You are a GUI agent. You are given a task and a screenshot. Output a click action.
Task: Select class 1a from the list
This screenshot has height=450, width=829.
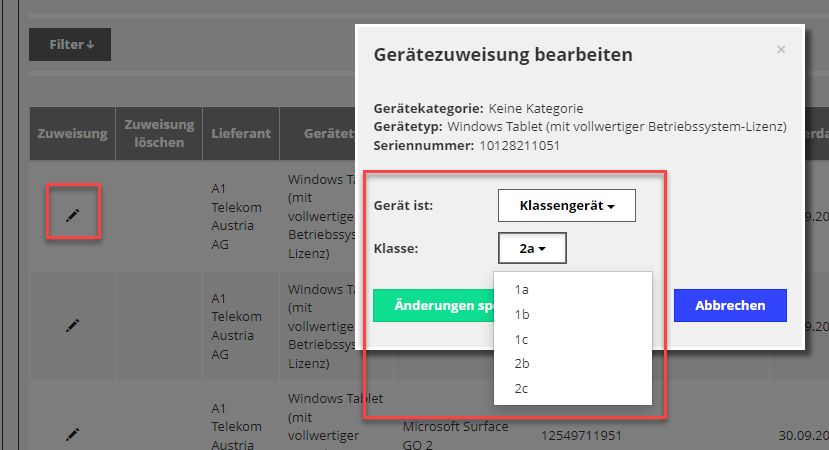coord(522,290)
